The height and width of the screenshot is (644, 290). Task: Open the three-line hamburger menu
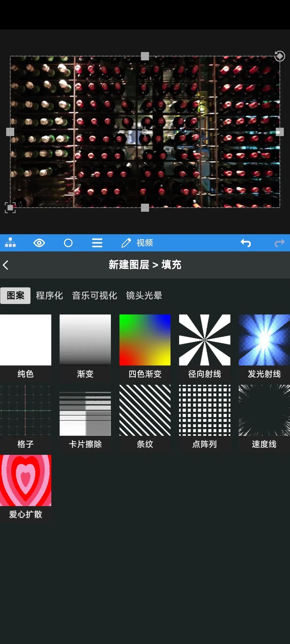click(x=97, y=243)
